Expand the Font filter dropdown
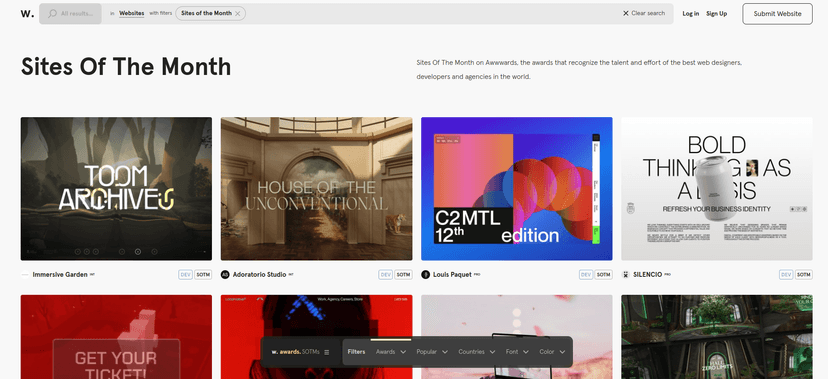Image resolution: width=828 pixels, height=379 pixels. click(x=517, y=352)
